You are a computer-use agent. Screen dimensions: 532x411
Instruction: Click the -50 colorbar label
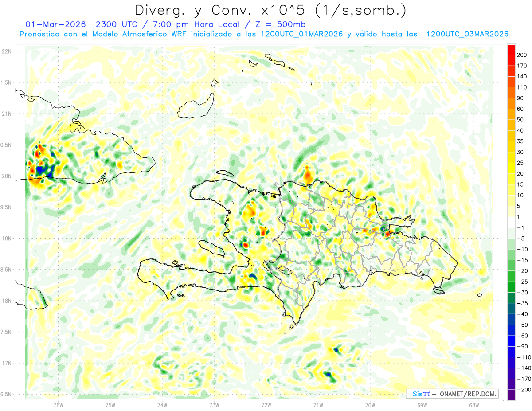coord(523,325)
